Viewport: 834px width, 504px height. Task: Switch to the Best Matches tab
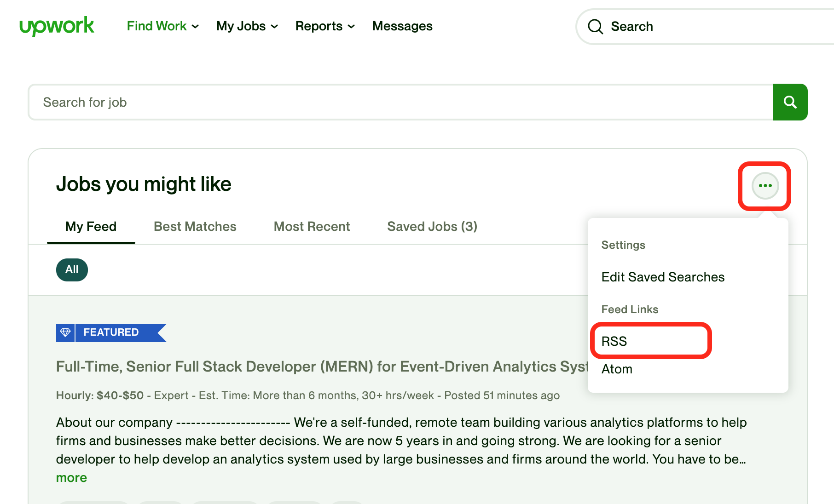pyautogui.click(x=195, y=226)
